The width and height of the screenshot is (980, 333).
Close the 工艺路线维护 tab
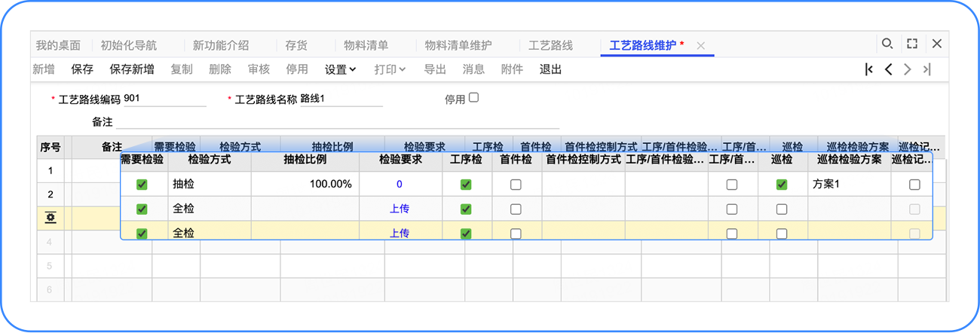coord(700,46)
